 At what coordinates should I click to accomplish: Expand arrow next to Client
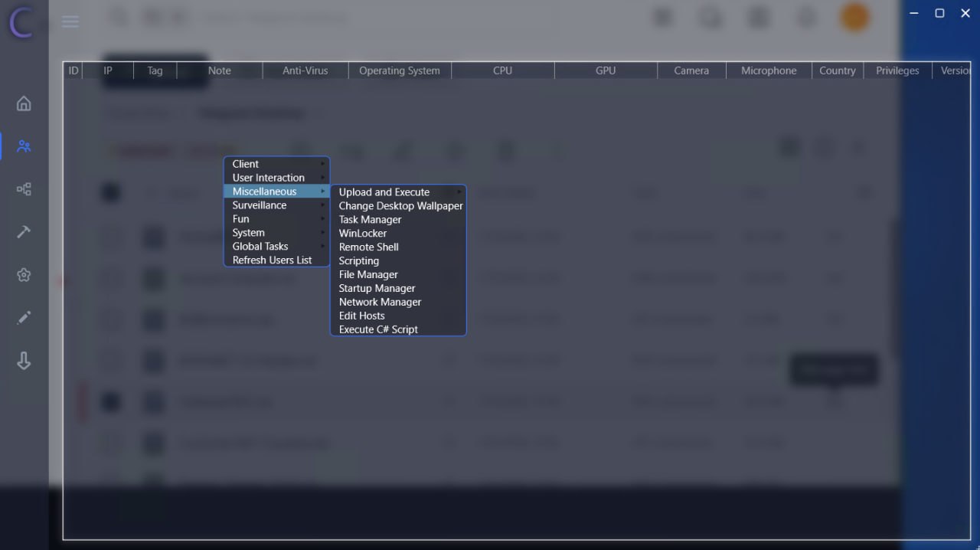[323, 164]
